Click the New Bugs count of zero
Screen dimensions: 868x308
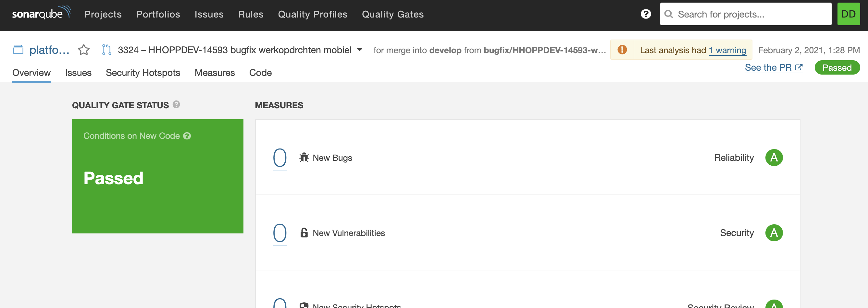[280, 158]
